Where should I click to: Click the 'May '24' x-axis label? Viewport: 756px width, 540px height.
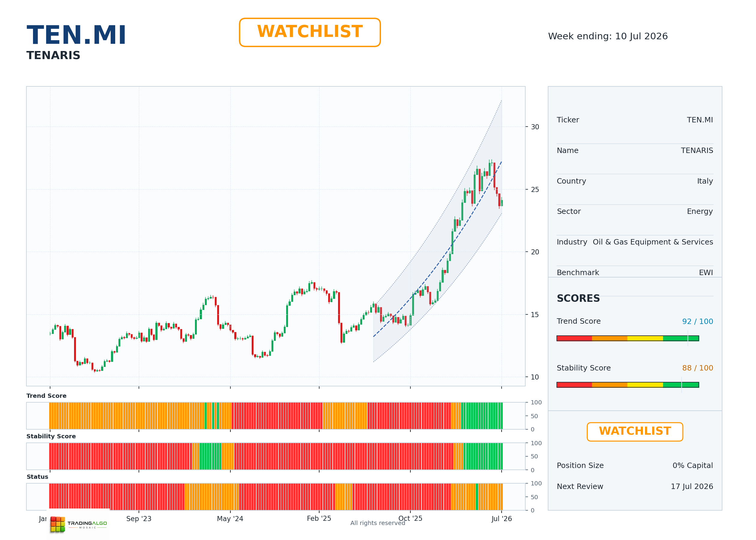[230, 519]
